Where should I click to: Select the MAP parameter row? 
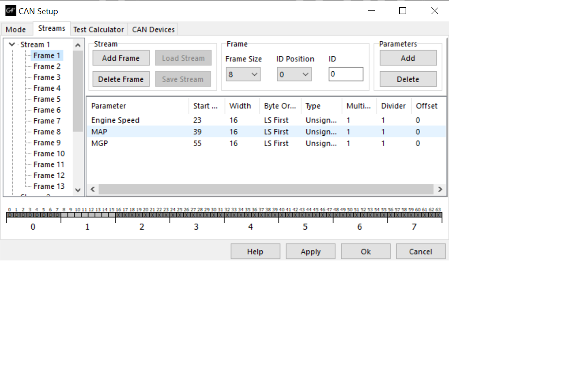click(x=266, y=132)
